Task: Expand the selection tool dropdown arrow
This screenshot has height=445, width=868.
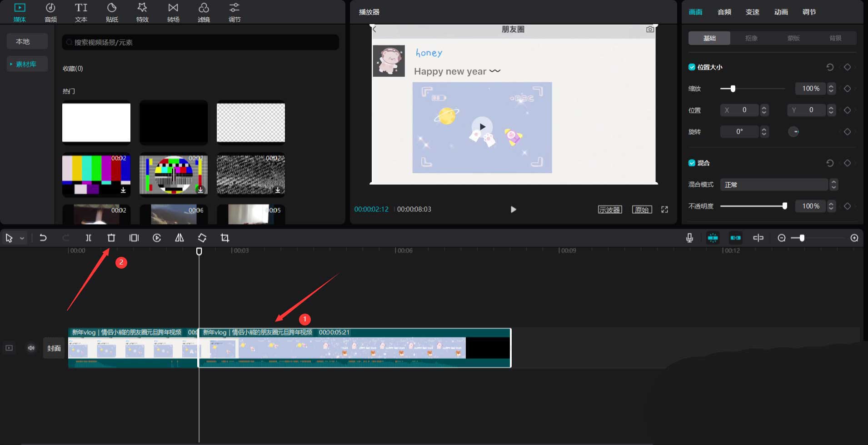Action: coord(22,238)
